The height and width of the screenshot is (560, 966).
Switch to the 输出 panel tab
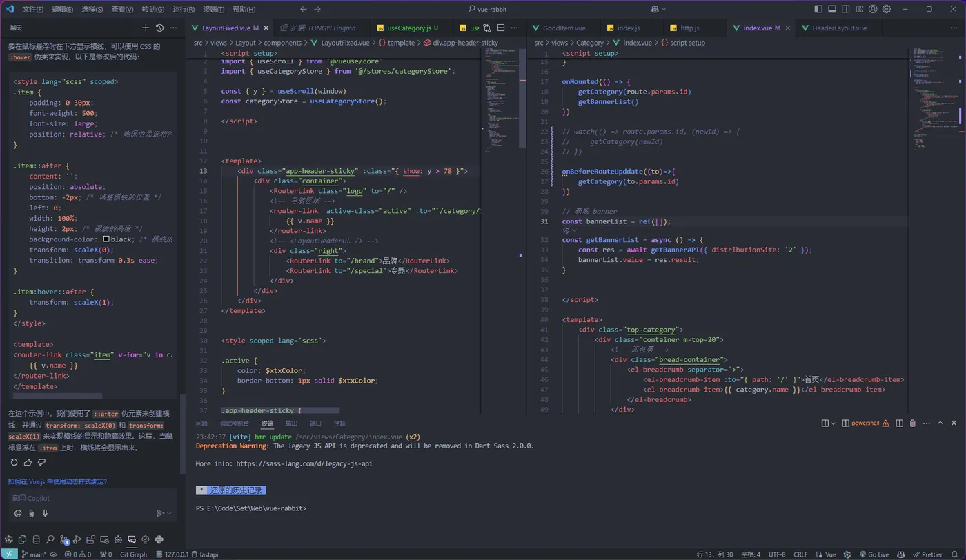click(x=291, y=423)
